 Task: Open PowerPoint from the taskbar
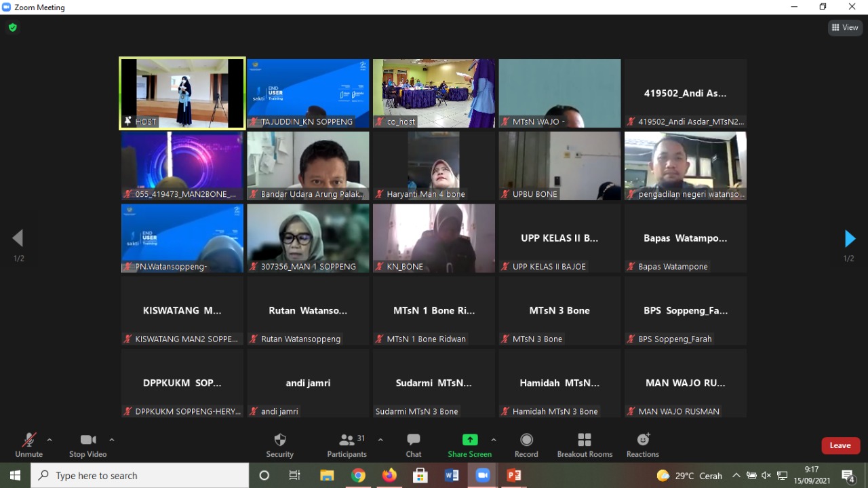[x=514, y=476]
